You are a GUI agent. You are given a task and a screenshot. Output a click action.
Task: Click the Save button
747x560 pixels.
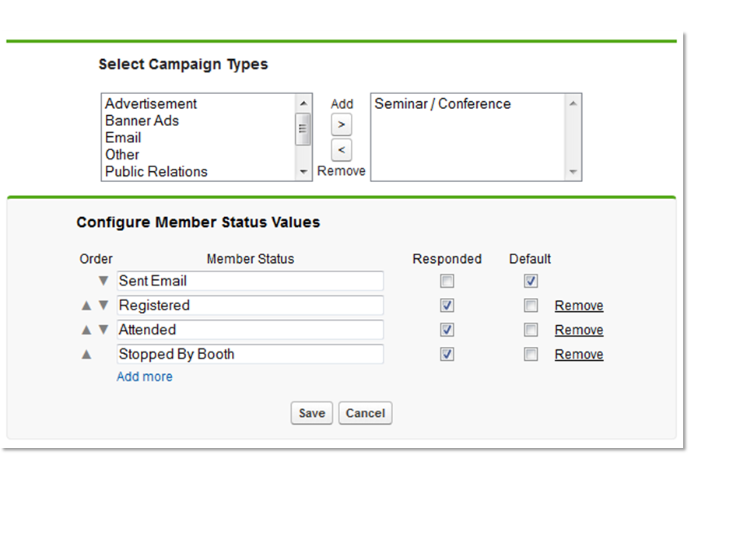pyautogui.click(x=311, y=413)
